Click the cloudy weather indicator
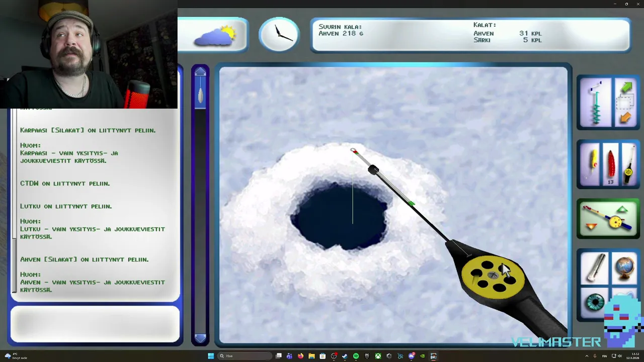This screenshot has height=362, width=644. click(x=215, y=36)
